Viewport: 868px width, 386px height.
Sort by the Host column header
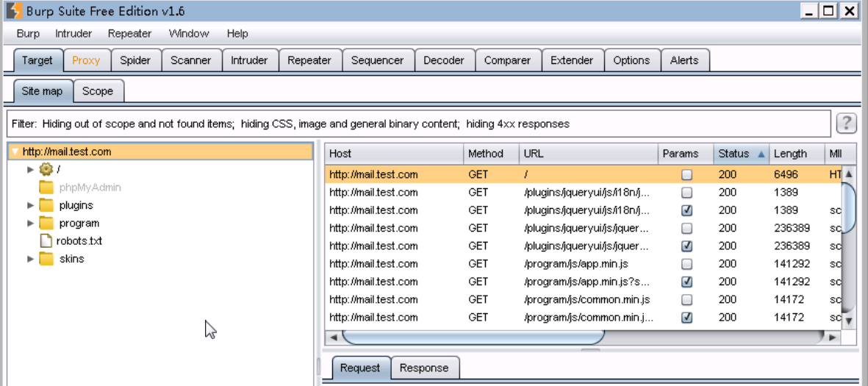click(x=394, y=154)
